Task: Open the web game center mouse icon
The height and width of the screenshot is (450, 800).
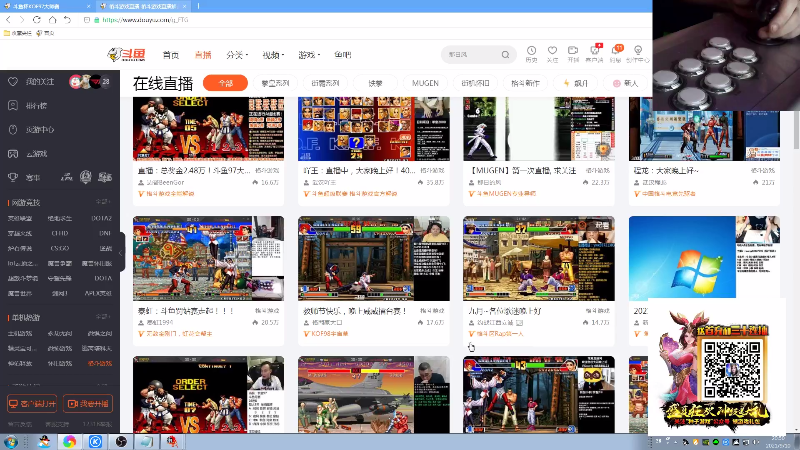Action: pyautogui.click(x=13, y=130)
